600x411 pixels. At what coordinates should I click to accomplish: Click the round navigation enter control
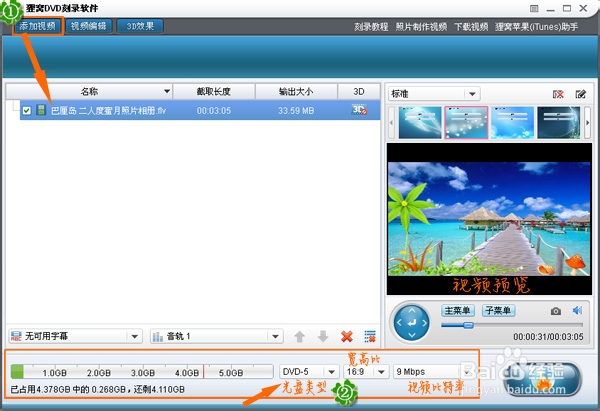(x=412, y=323)
